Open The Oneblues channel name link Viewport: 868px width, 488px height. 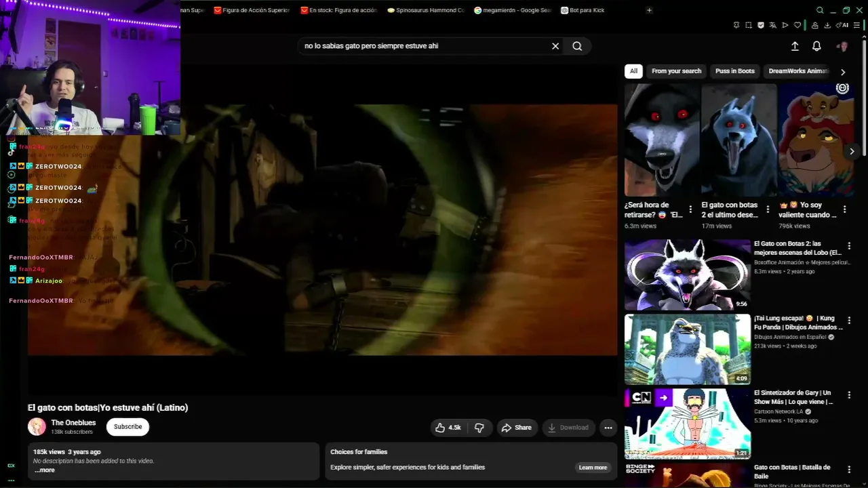(x=73, y=423)
